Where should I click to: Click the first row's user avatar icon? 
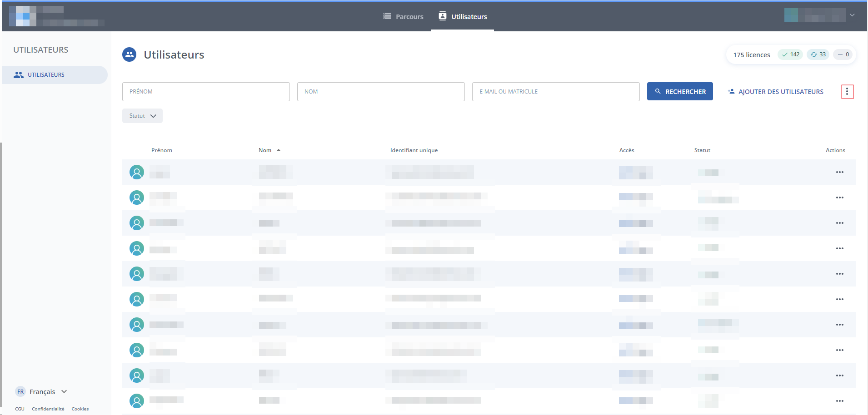137,172
